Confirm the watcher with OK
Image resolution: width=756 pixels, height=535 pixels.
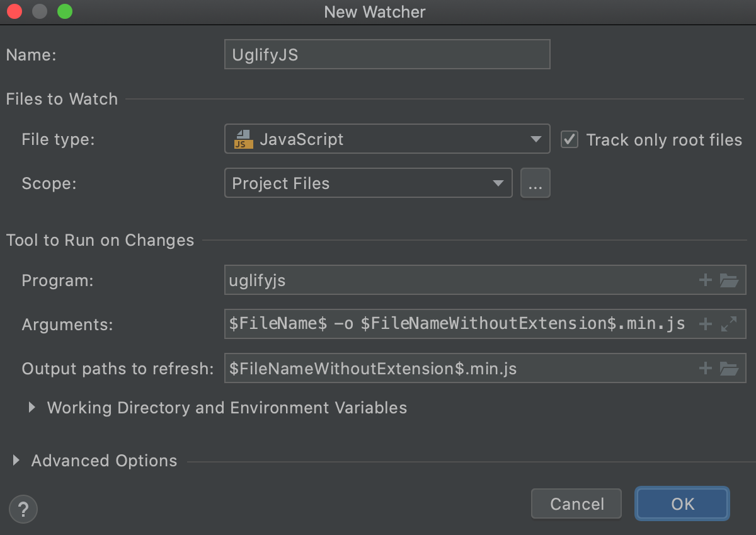(x=682, y=503)
